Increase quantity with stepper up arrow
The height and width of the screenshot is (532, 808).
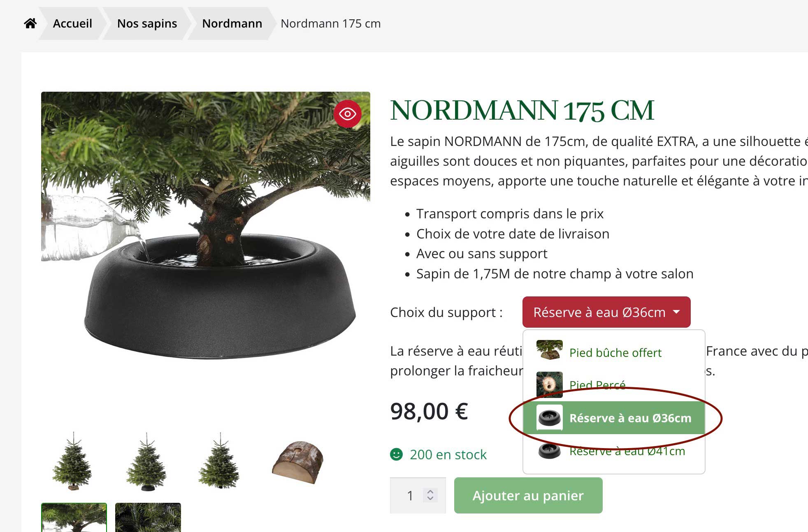click(430, 491)
